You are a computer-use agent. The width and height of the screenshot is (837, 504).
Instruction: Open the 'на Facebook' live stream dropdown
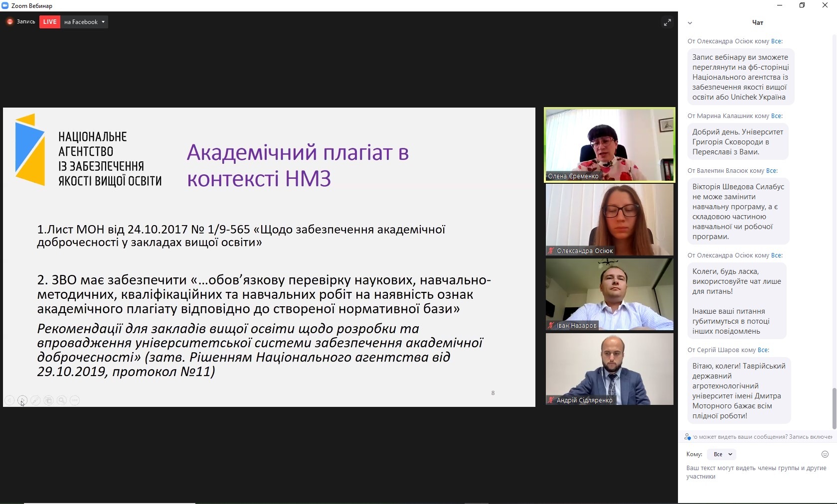coord(84,22)
